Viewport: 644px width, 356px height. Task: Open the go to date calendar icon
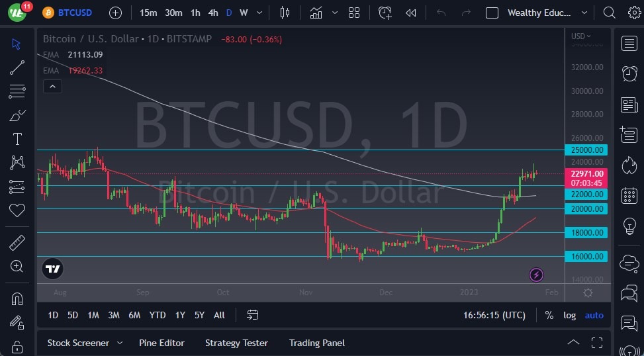click(x=252, y=316)
